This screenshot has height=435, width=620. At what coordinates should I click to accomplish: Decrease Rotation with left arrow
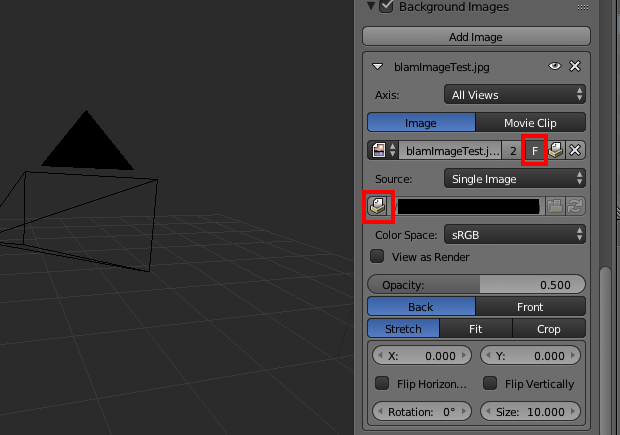(x=380, y=412)
